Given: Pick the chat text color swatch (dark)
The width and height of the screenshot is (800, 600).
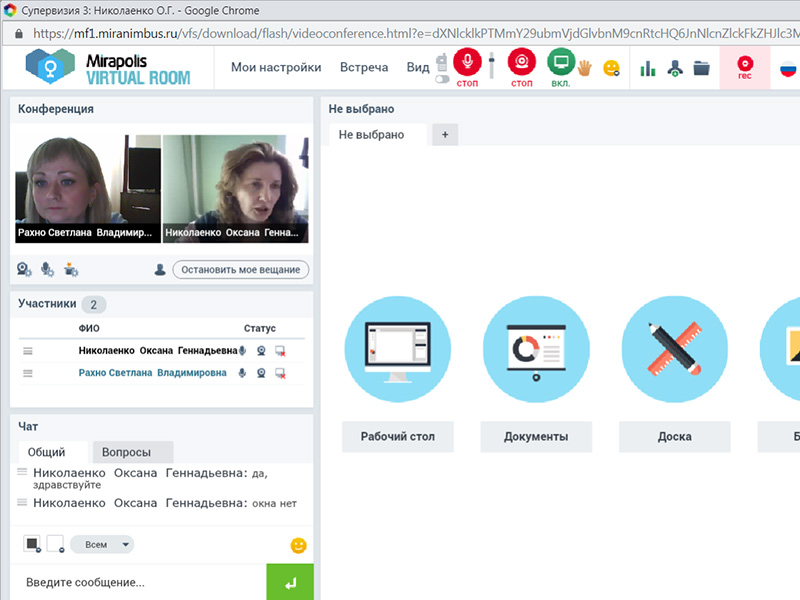Looking at the screenshot, I should pyautogui.click(x=32, y=544).
